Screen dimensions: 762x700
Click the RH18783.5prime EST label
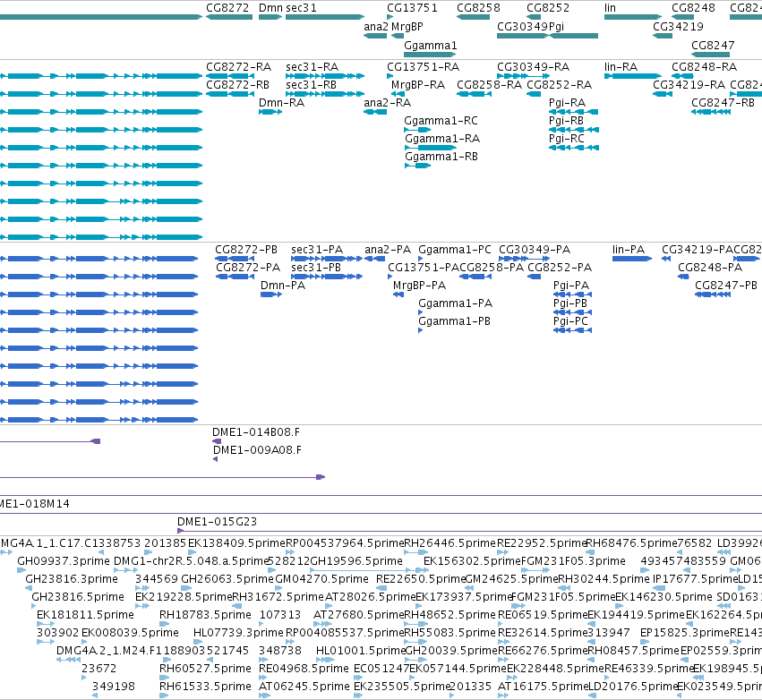coord(205,614)
